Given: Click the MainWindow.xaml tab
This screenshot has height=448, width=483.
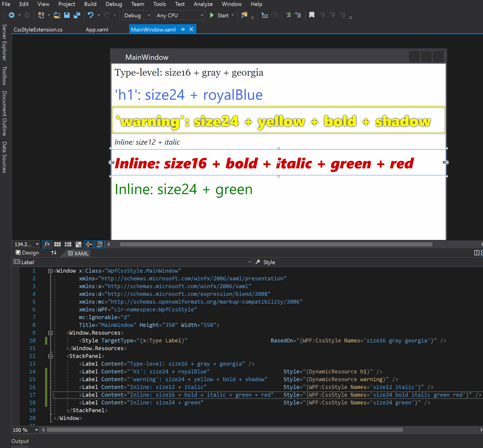Looking at the screenshot, I should pos(156,29).
